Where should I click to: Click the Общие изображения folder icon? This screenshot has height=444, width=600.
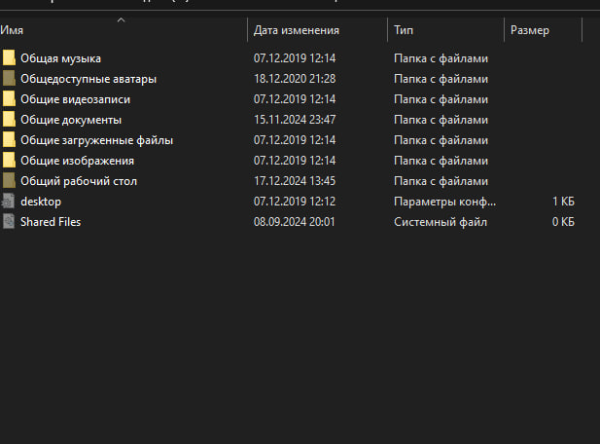pos(9,160)
